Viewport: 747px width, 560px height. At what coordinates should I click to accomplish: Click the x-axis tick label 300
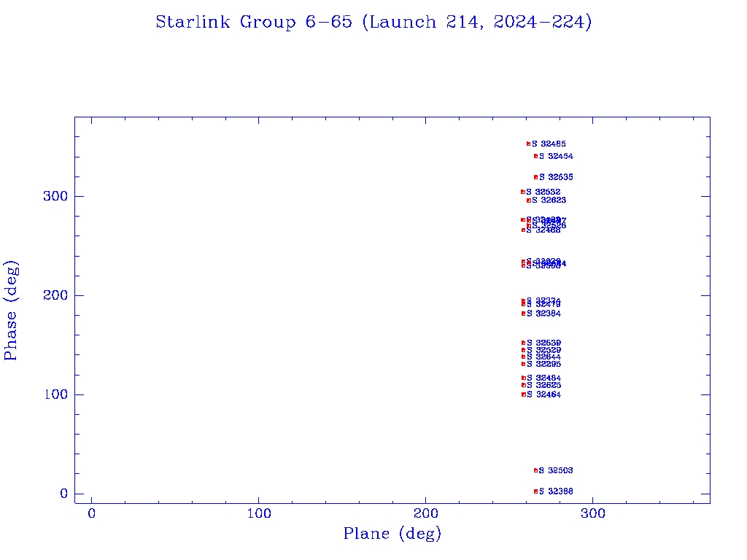point(592,513)
